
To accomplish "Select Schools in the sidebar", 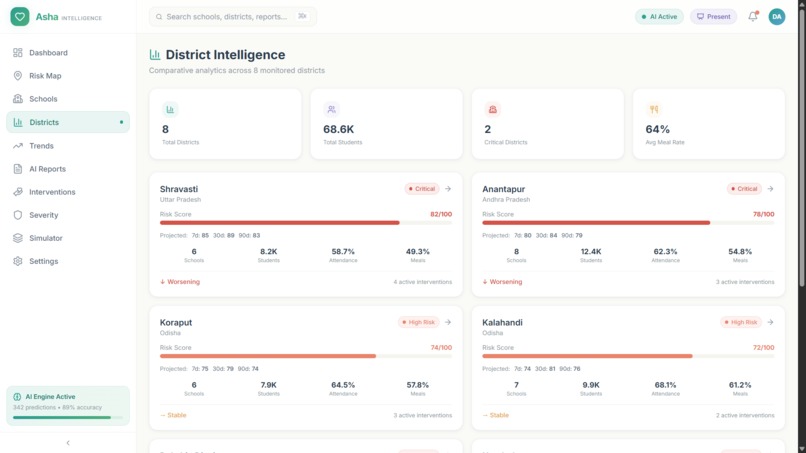I will (68, 99).
